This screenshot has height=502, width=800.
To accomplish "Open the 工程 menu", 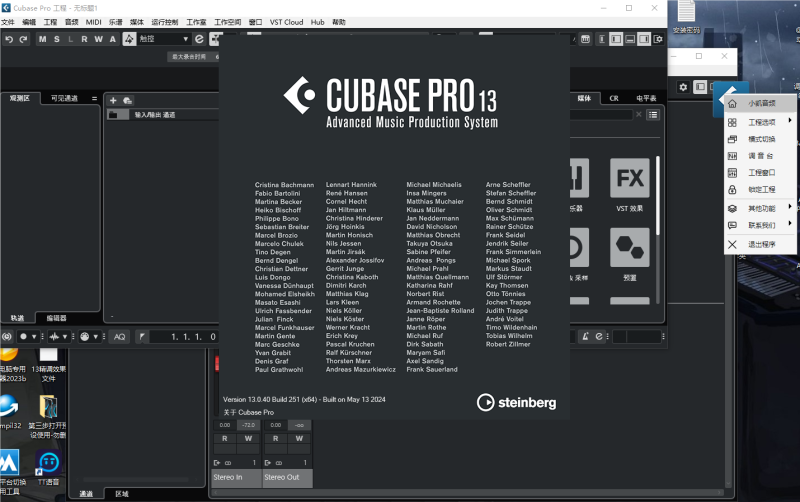I will 51,22.
